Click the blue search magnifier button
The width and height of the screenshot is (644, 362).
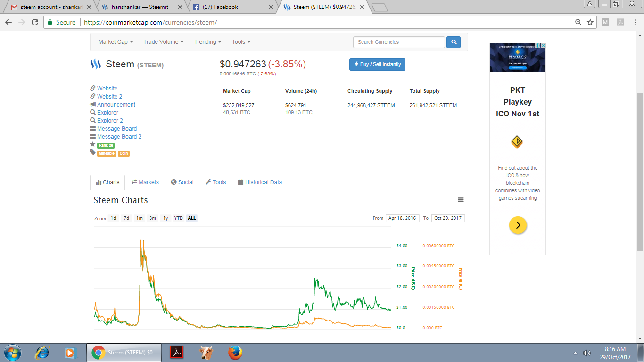coord(454,42)
